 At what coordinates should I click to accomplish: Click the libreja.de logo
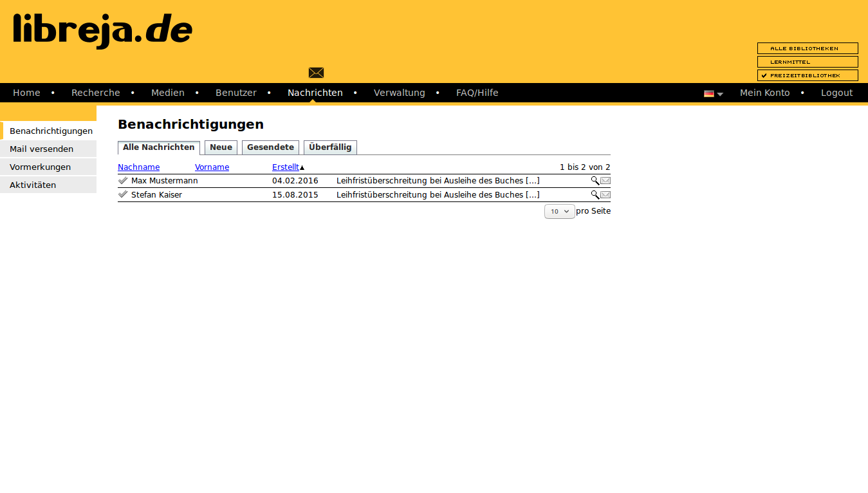tap(103, 30)
